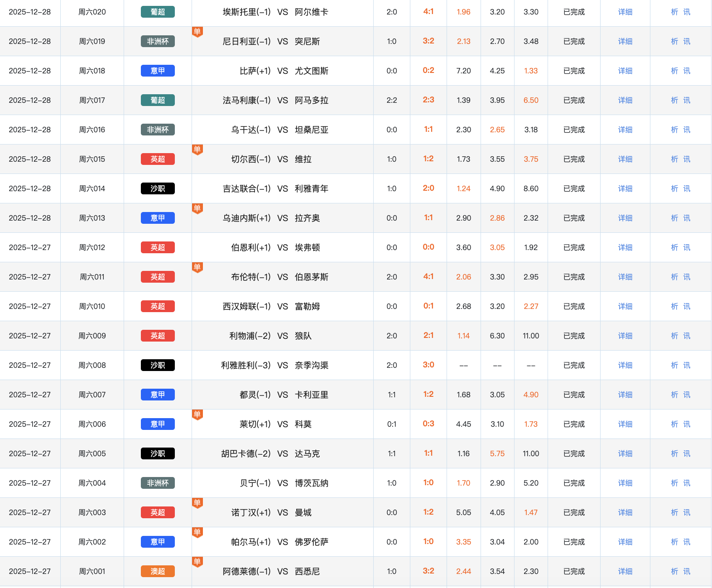Select home team 西汉姆联(-1)
712x588 pixels.
coord(246,306)
